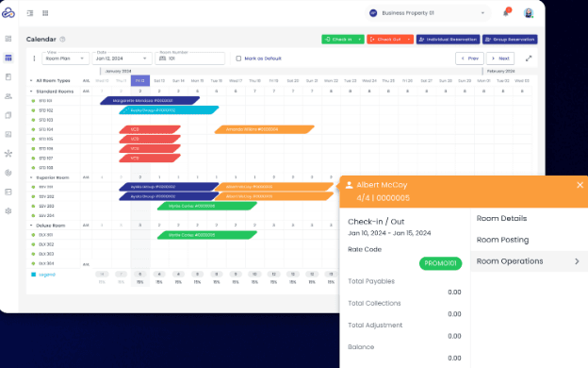Collapse the Deluxe Room group
This screenshot has width=588, height=368.
(x=31, y=226)
